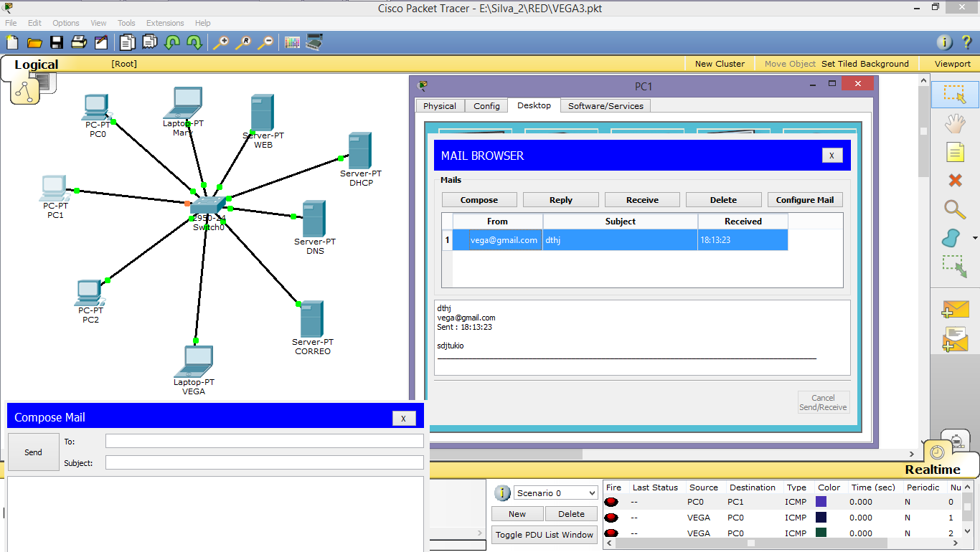Print using the printer icon

78,42
